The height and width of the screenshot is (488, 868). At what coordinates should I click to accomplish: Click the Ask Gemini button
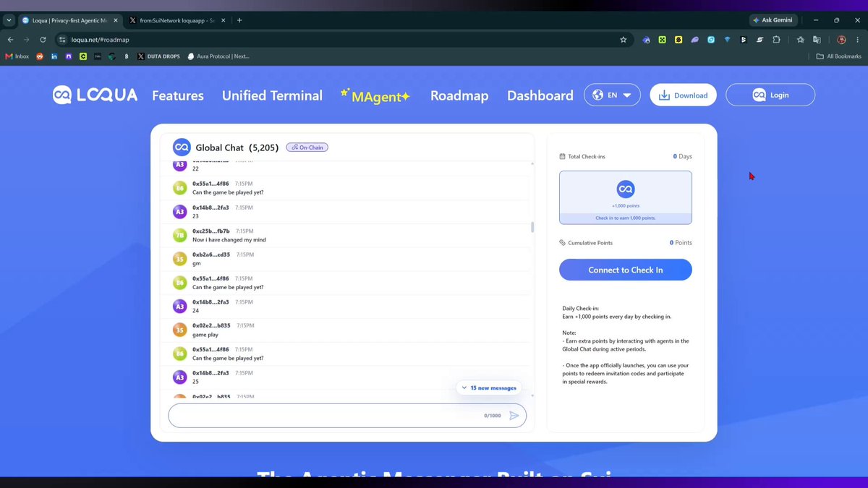click(x=773, y=20)
